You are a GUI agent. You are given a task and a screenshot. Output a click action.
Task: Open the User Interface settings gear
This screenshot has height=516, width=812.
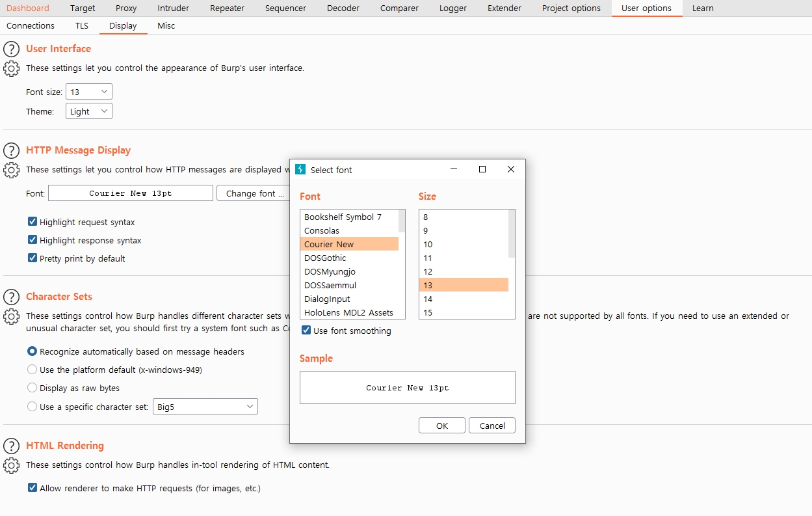click(x=11, y=68)
